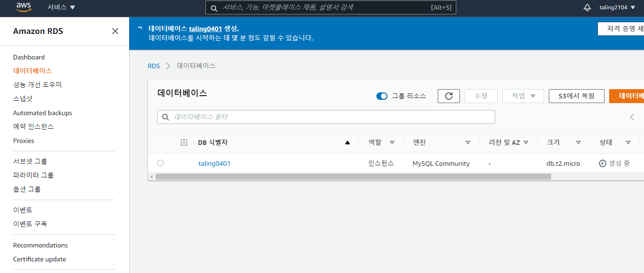Viewport: 644px width, 273px height.
Task: Open Dashboard in the sidebar
Action: 29,57
